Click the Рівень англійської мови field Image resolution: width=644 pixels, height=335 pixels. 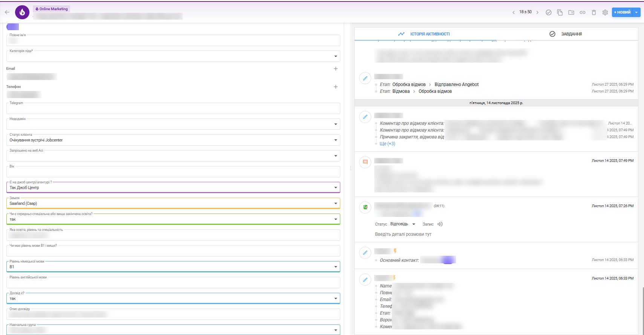[x=173, y=283]
